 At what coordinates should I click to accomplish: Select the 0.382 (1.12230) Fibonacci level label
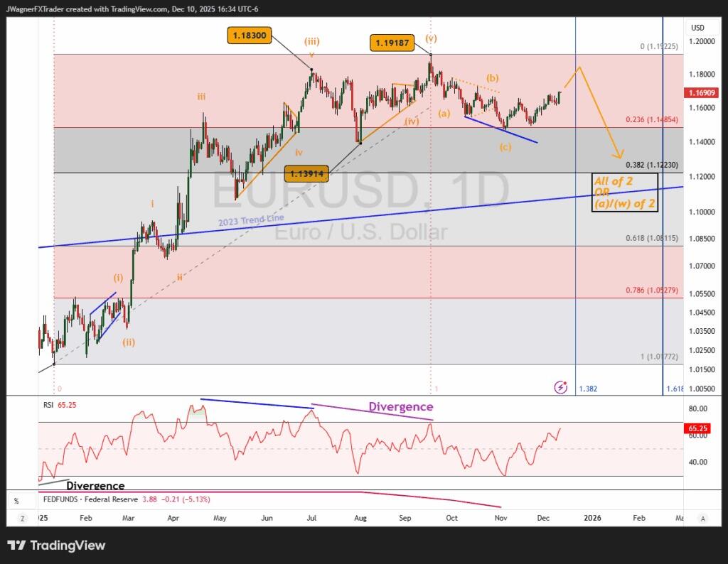pos(651,165)
